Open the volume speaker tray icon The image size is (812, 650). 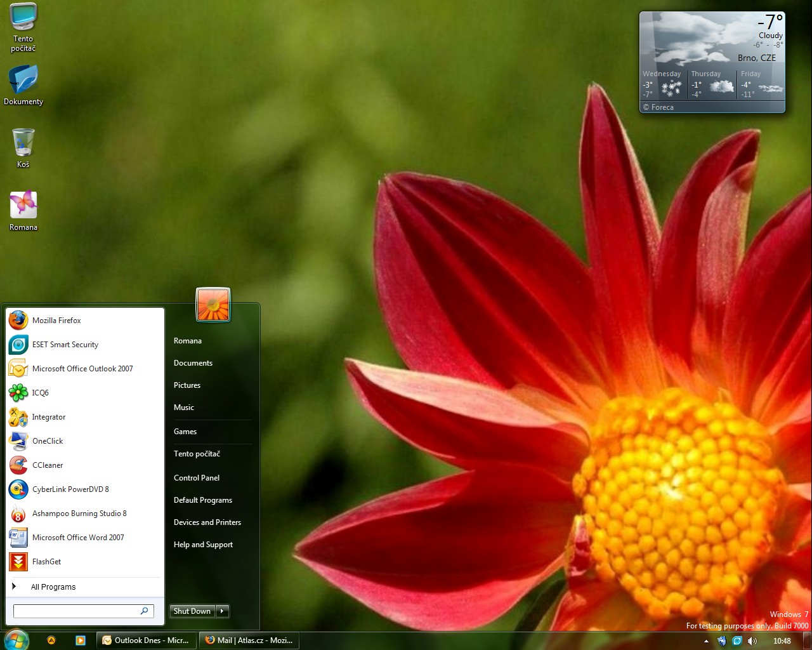(x=752, y=641)
